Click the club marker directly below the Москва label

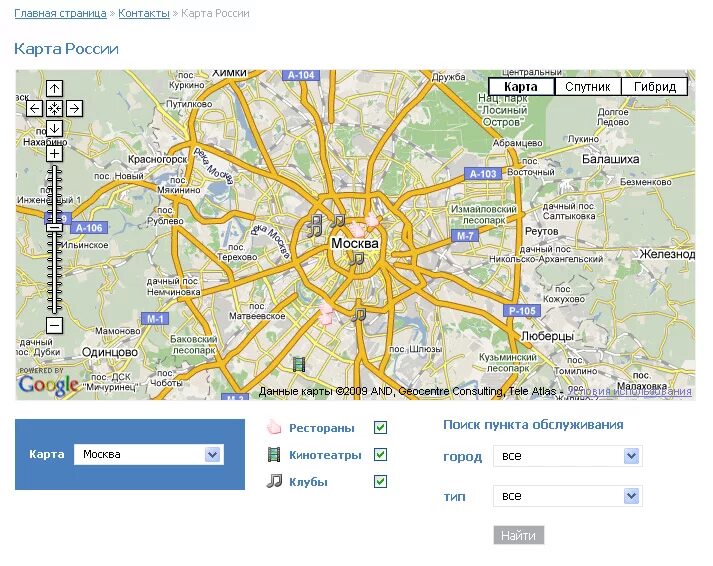tap(356, 259)
